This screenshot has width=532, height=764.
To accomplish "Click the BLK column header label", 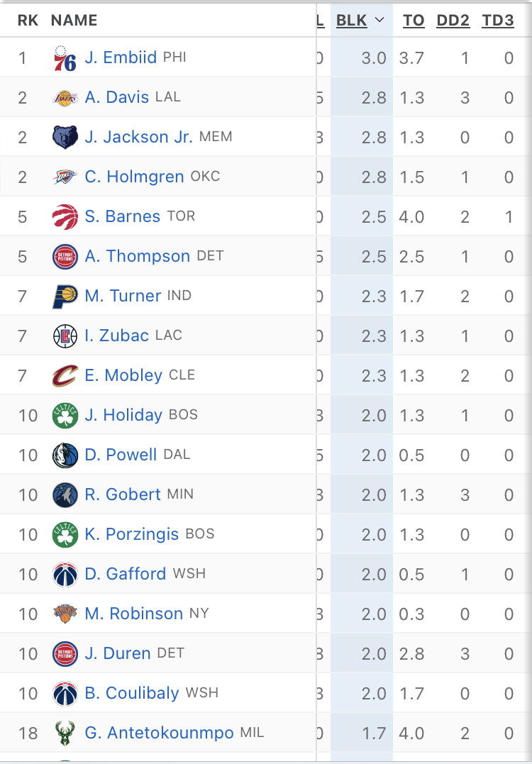I will [x=352, y=20].
